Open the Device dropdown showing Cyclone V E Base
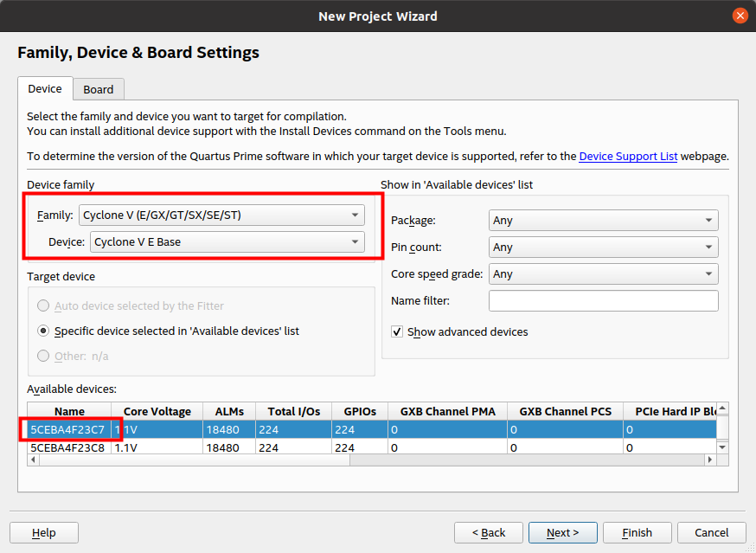Viewport: 756px width, 553px height. [x=227, y=242]
